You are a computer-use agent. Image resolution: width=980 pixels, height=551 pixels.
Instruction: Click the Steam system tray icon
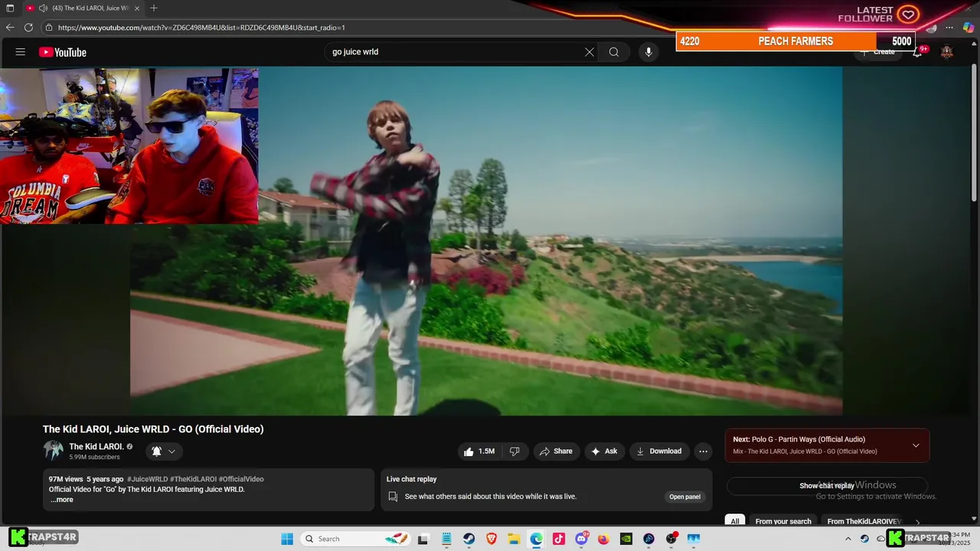(x=864, y=539)
